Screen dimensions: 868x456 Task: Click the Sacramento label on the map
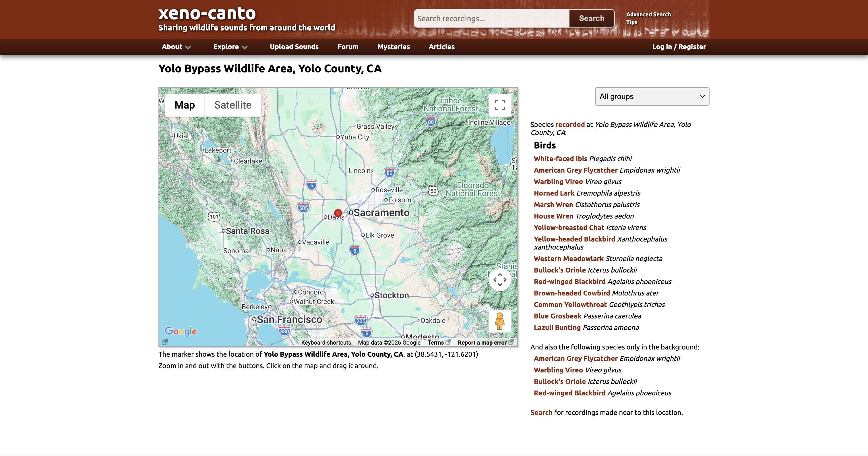click(381, 213)
